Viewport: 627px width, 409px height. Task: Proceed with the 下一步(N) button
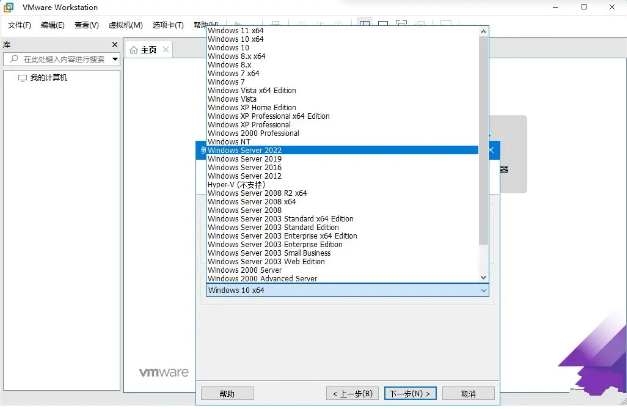(410, 394)
